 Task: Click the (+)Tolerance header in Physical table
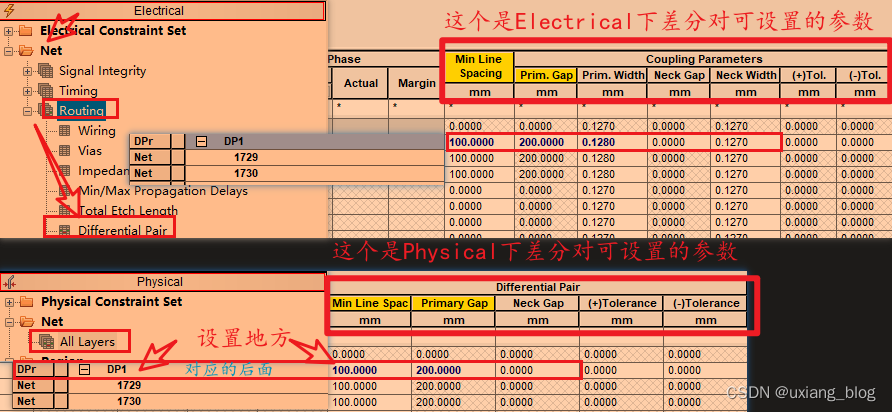[622, 303]
